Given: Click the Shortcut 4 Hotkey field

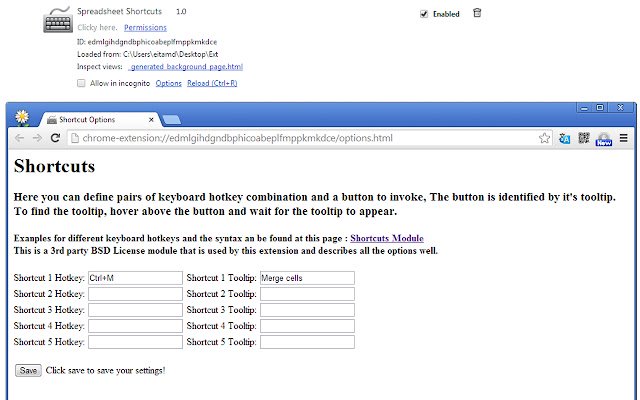Looking at the screenshot, I should [x=135, y=326].
